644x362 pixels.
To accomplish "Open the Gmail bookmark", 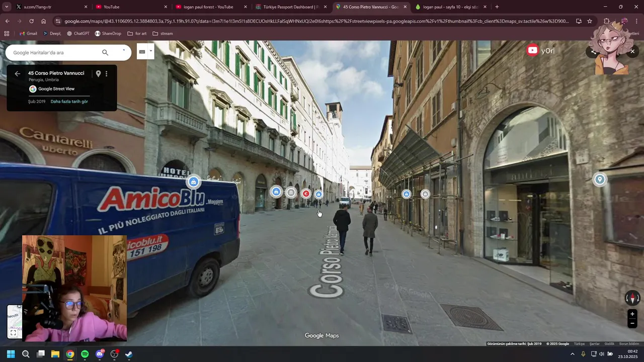I will [x=28, y=34].
